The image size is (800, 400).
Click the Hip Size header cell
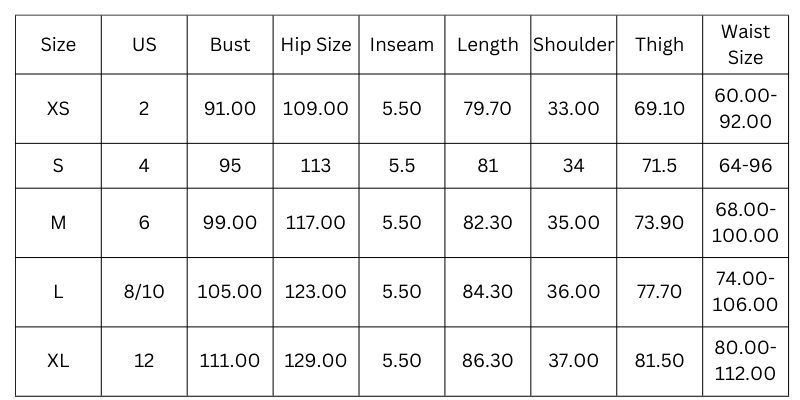coord(316,45)
